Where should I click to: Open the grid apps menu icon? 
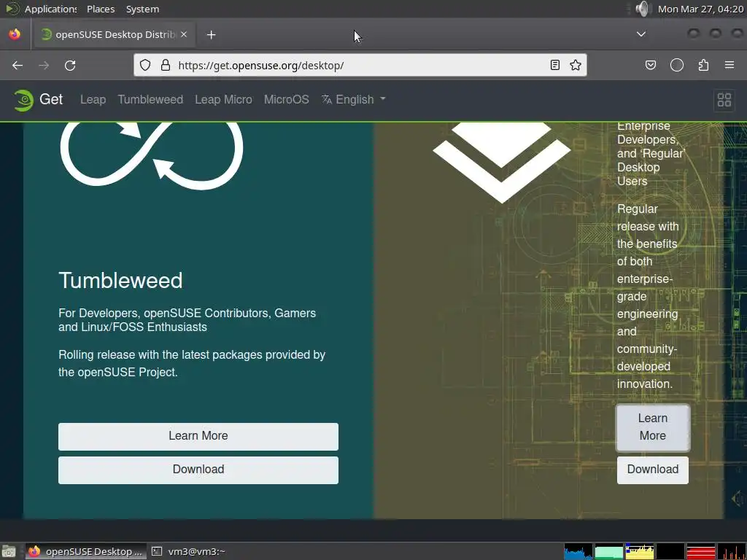point(724,100)
